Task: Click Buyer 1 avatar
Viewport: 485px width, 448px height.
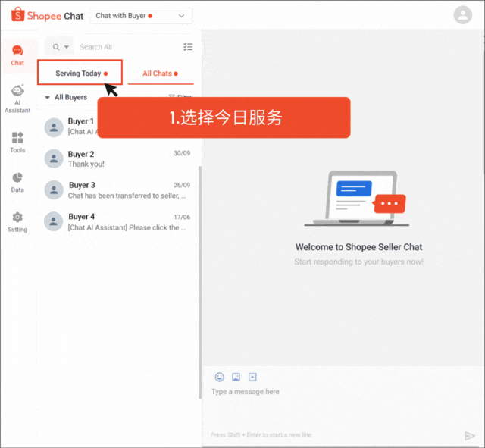Action: coord(54,127)
